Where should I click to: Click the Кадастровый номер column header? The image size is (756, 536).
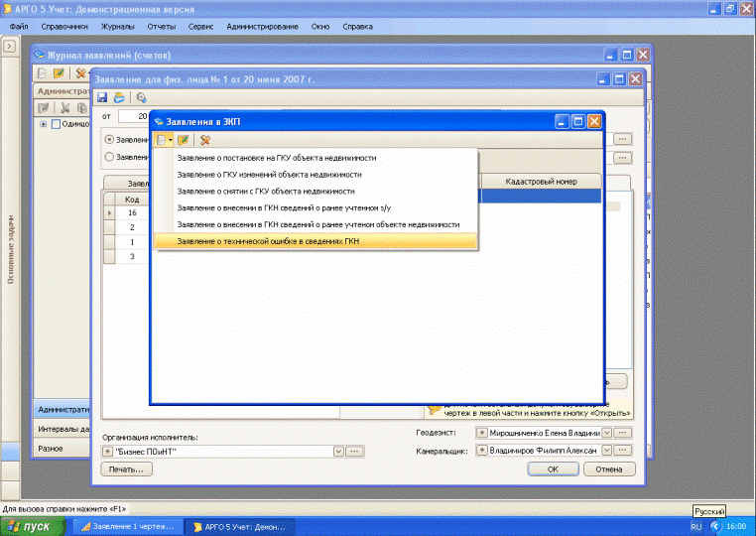pos(541,182)
